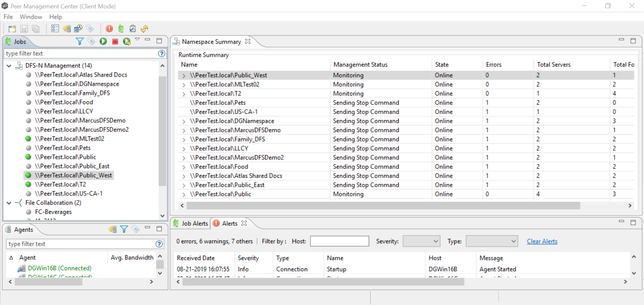Click the Clear Alerts link
This screenshot has height=305, width=644.
(542, 241)
